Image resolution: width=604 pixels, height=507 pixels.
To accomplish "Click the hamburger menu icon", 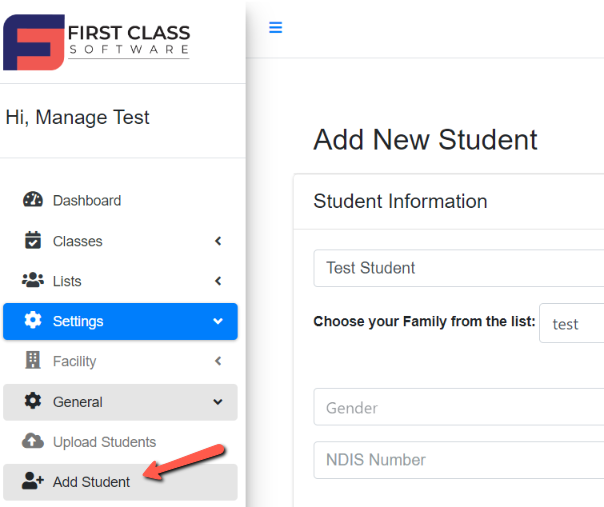I will click(275, 27).
